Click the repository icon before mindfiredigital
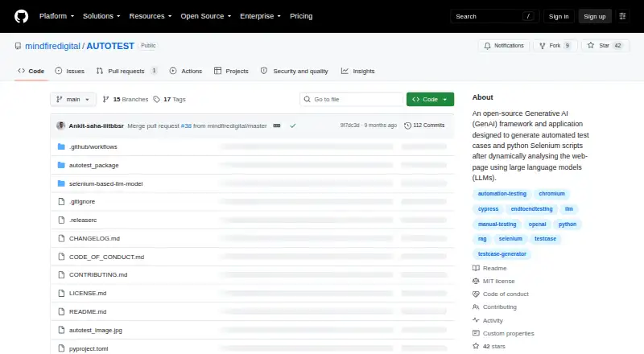 tap(18, 46)
